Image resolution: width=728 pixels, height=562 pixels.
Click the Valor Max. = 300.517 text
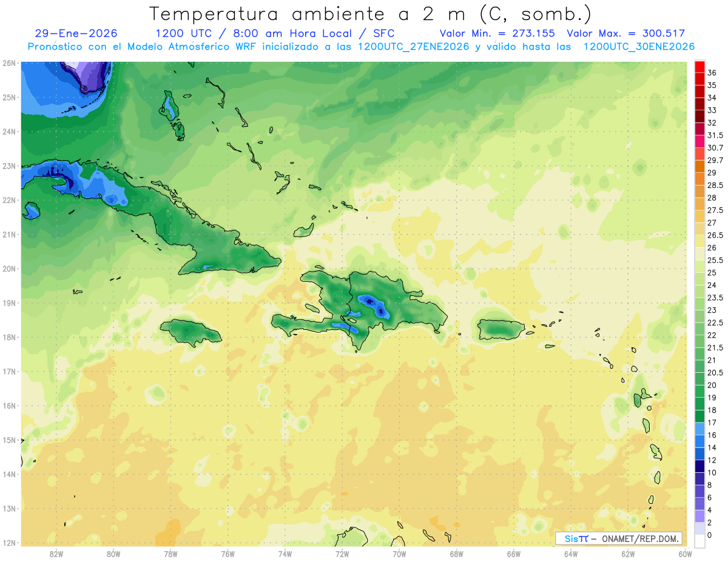coord(625,33)
